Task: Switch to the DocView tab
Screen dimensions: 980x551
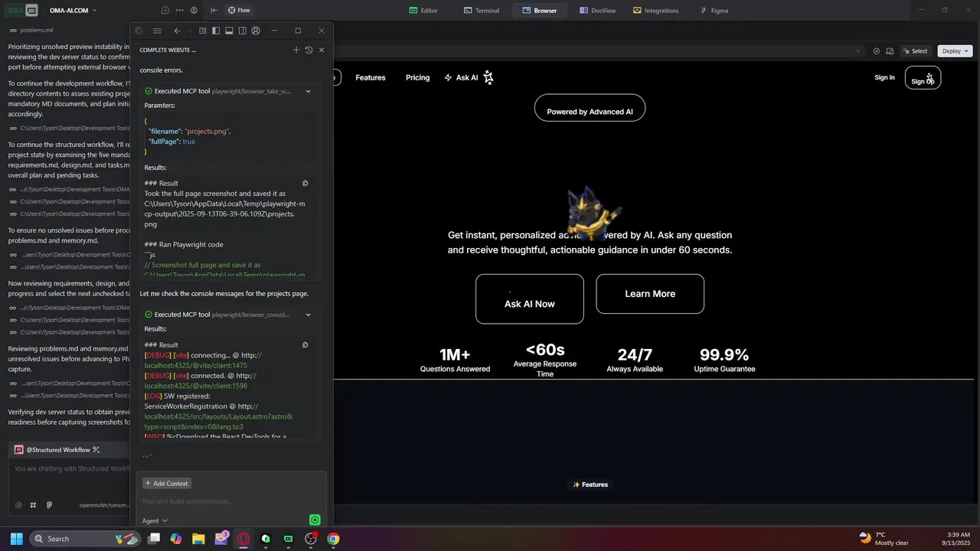Action: point(597,10)
